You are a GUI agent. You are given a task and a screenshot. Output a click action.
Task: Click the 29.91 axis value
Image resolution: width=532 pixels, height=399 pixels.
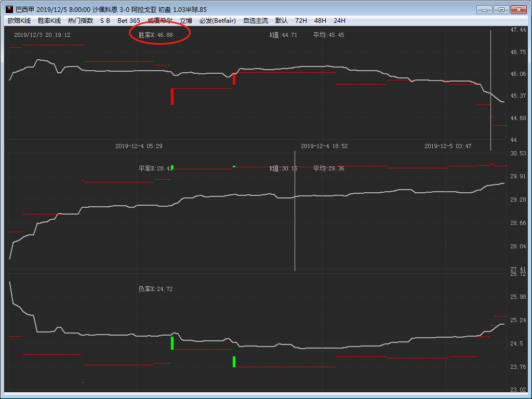click(x=518, y=176)
